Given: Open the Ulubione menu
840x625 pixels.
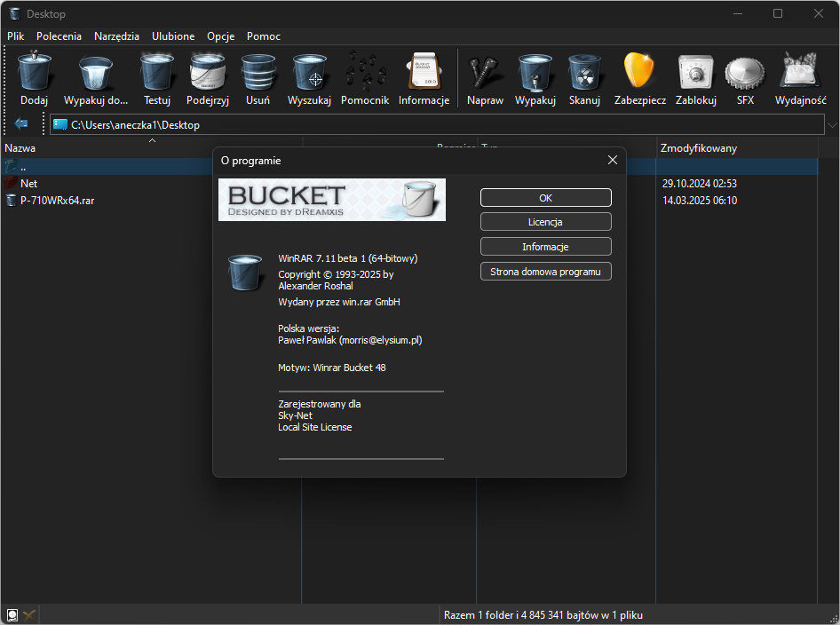Looking at the screenshot, I should click(173, 36).
